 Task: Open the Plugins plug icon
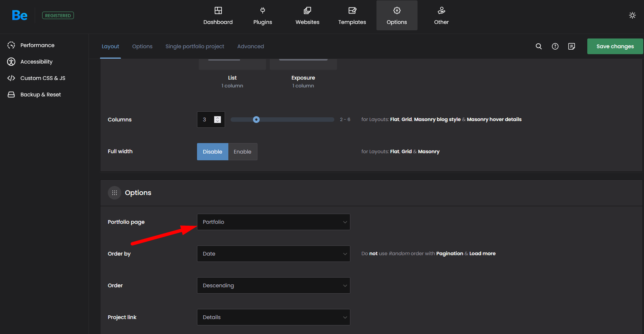point(263,10)
